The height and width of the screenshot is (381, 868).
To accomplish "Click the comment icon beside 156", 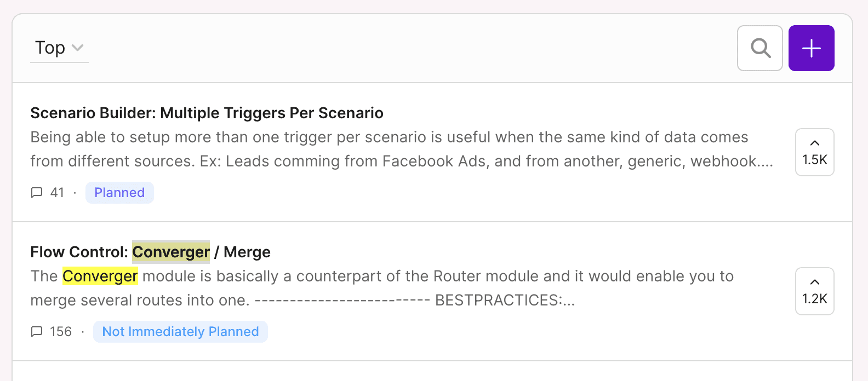I will (x=37, y=332).
